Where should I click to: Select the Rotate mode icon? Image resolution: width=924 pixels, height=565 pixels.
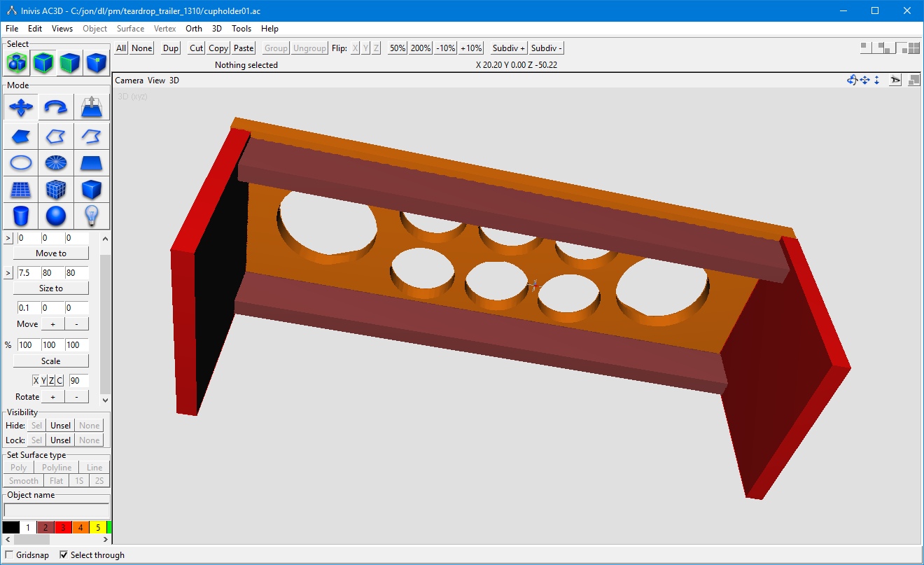[56, 107]
